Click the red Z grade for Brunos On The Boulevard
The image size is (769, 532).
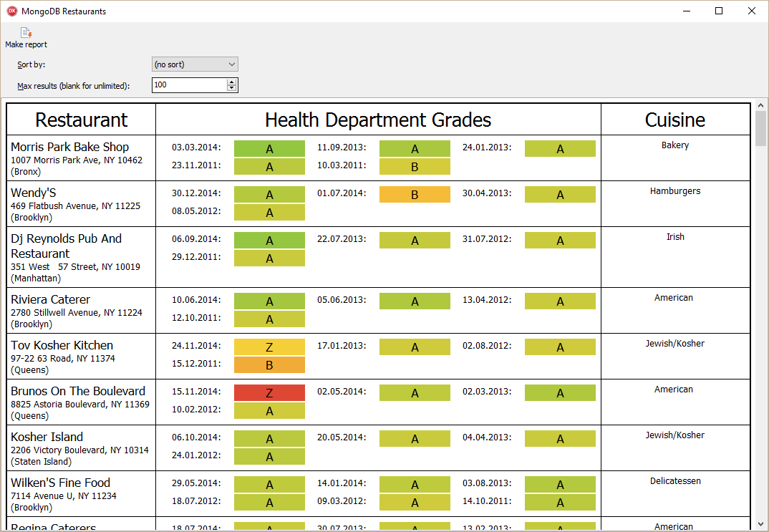pyautogui.click(x=269, y=393)
